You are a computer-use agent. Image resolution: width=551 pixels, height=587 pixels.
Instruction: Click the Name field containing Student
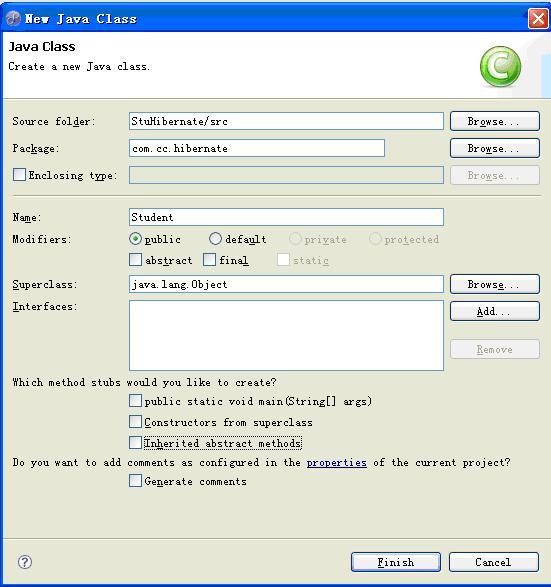pos(286,217)
